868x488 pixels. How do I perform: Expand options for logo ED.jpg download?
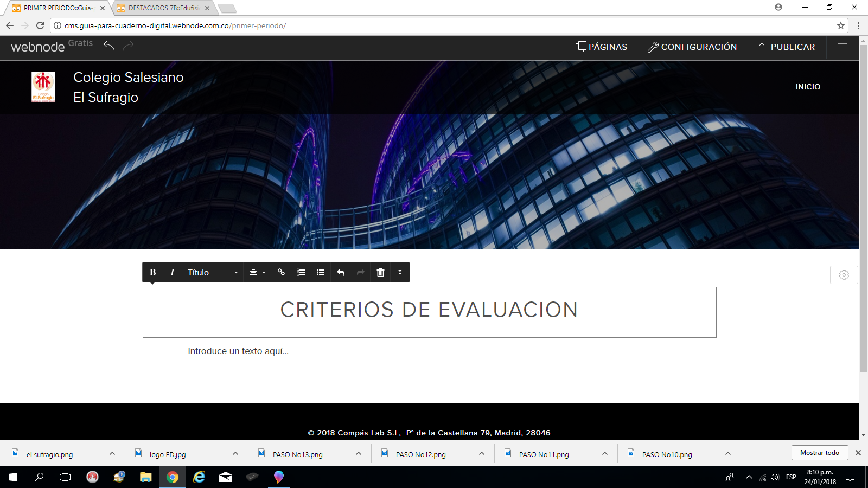click(235, 453)
